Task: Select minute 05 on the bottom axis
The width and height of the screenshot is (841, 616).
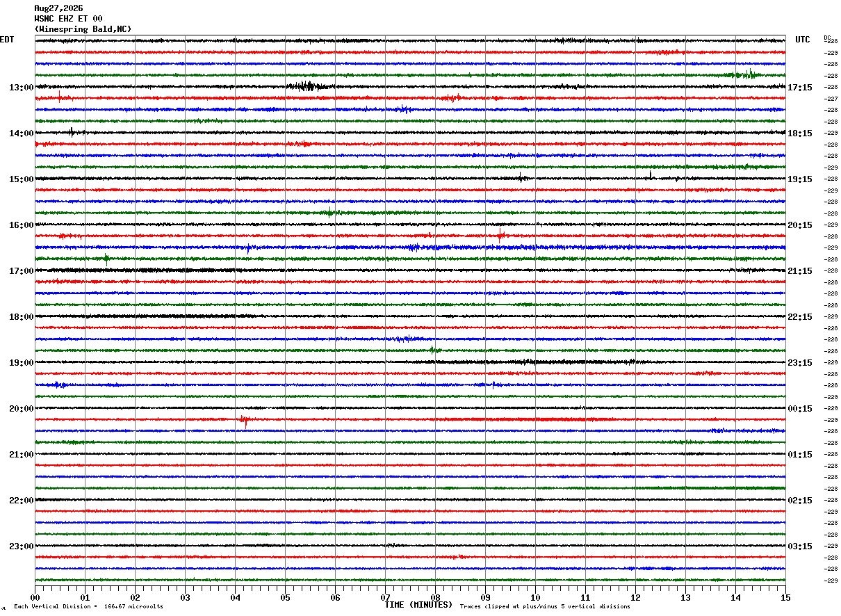Action: (285, 597)
